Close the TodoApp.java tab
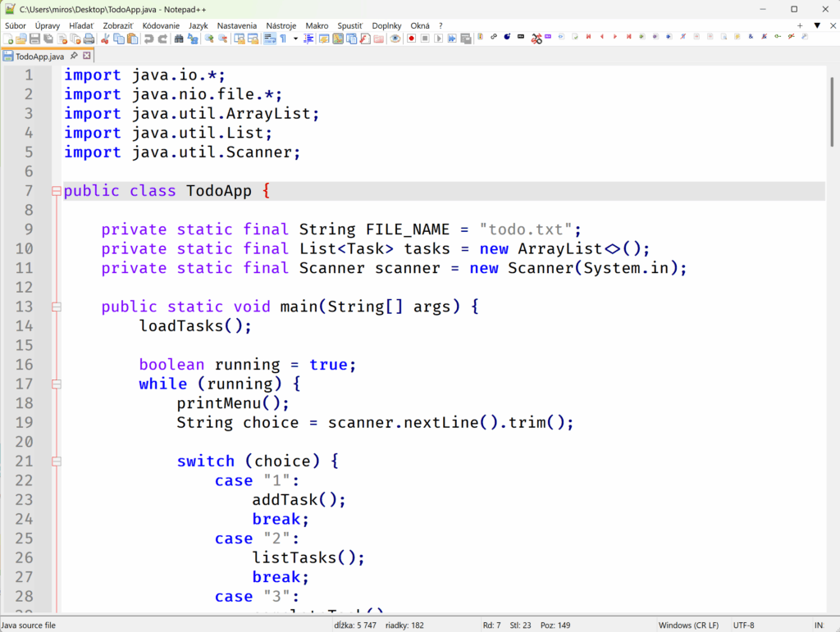Image resolution: width=840 pixels, height=632 pixels. point(87,56)
